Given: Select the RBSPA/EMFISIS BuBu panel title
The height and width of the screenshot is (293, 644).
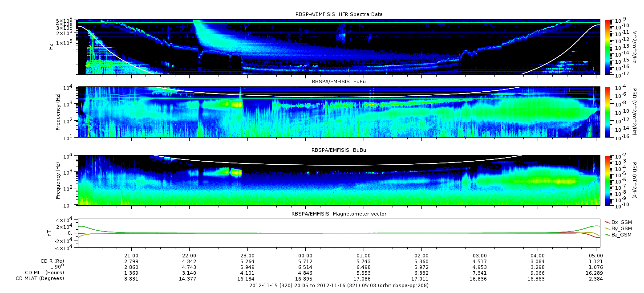Looking at the screenshot, I should 339,151.
